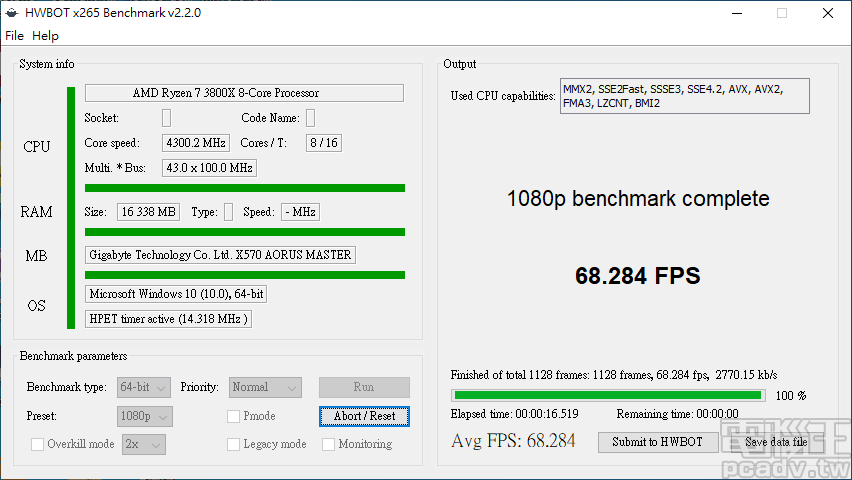Click the Run button
The width and height of the screenshot is (852, 480).
click(x=364, y=387)
